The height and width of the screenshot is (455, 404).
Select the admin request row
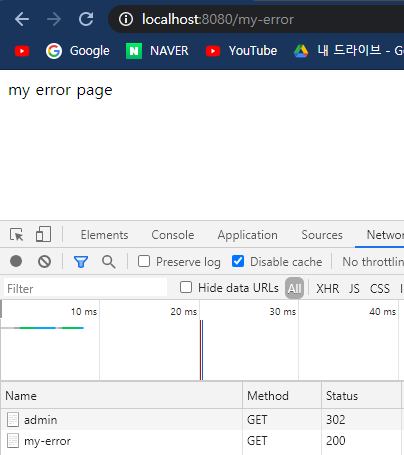[x=202, y=420]
